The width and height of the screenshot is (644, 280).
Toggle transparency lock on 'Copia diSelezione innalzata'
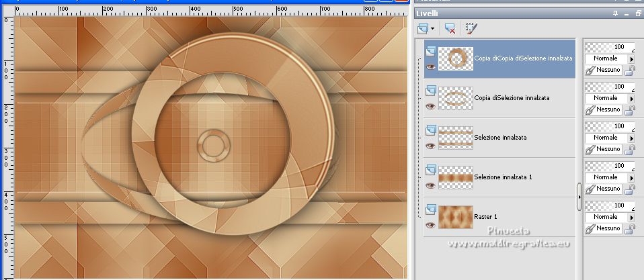630,110
